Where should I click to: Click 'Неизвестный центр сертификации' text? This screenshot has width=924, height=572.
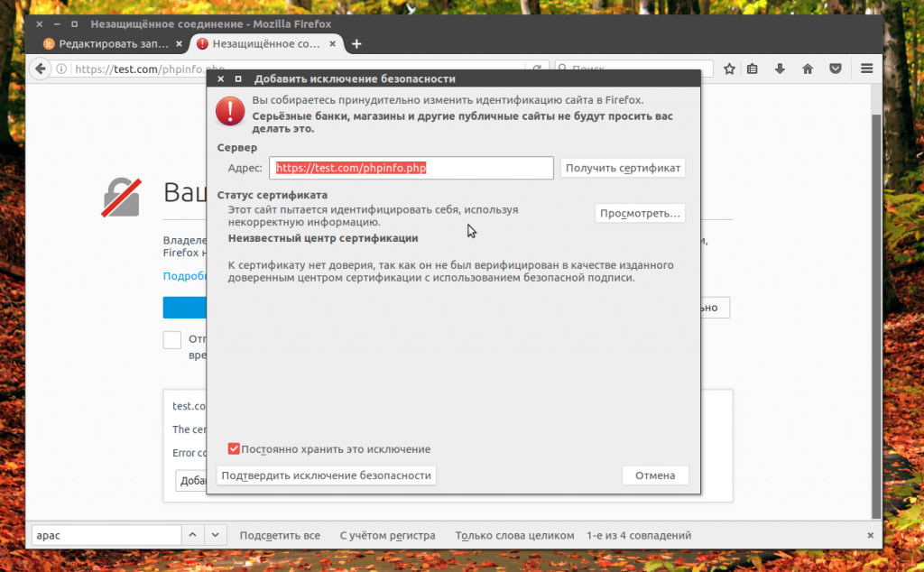pos(323,238)
